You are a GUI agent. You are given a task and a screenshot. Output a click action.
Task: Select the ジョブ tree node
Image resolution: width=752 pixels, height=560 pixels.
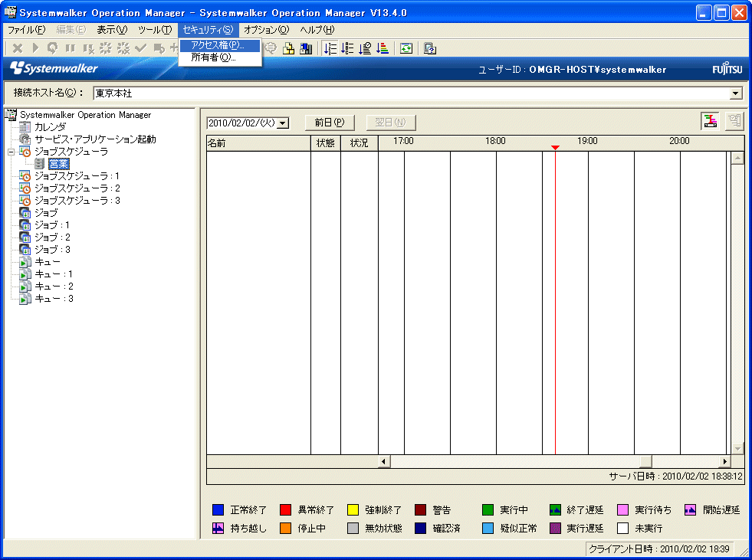click(46, 213)
